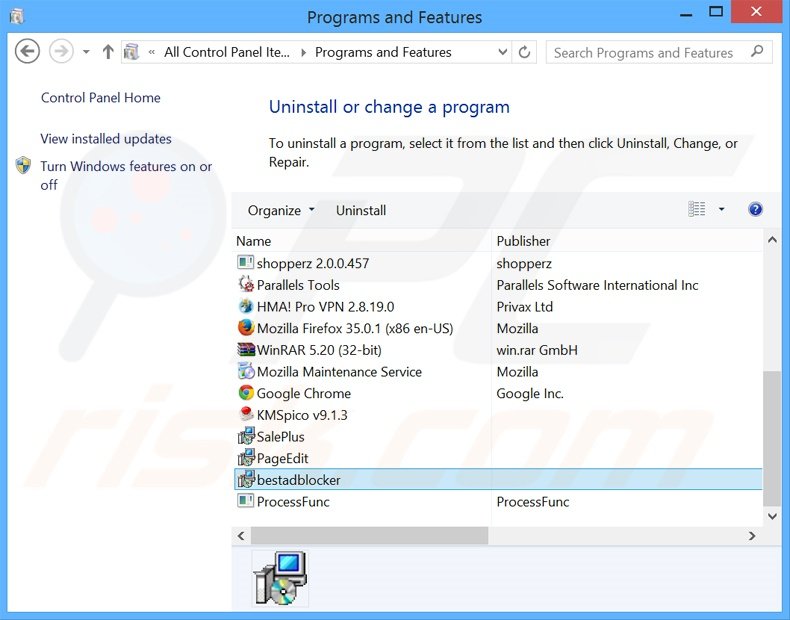The image size is (790, 620).
Task: Select SalePlus entry
Action: point(498,437)
